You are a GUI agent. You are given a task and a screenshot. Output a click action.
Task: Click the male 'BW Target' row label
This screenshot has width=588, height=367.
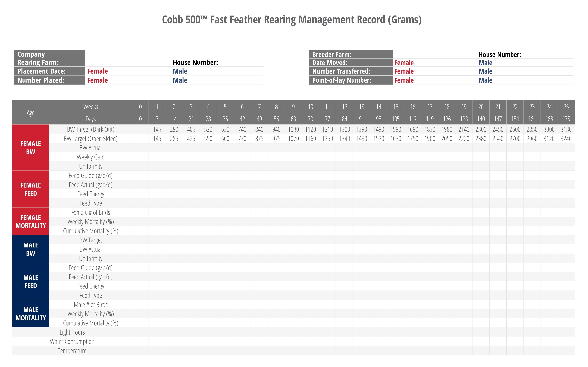(91, 240)
